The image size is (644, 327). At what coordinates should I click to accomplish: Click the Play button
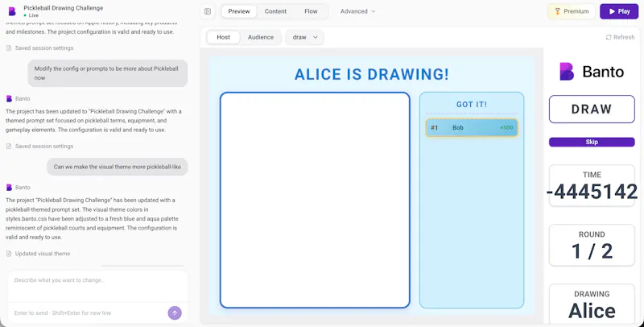pos(618,11)
